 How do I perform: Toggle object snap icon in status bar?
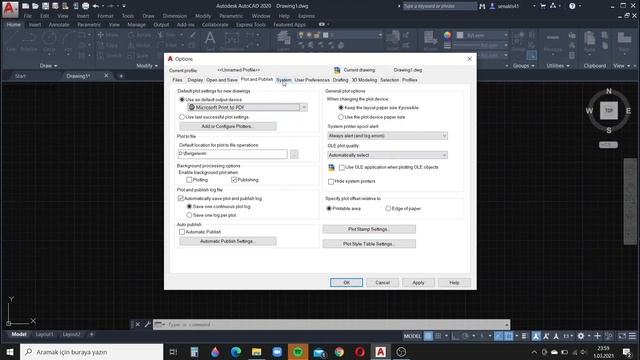click(509, 336)
